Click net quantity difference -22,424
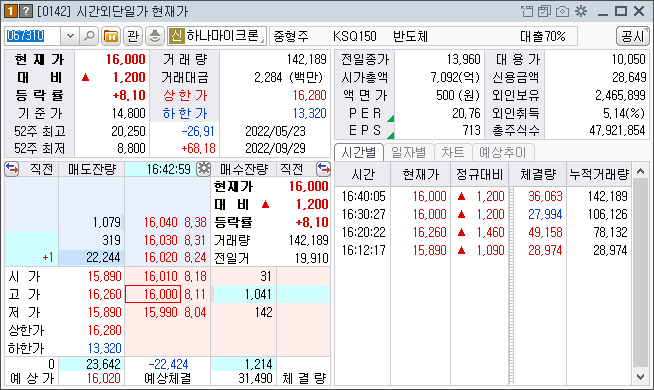Viewport: 654px width, 390px height. [x=169, y=364]
